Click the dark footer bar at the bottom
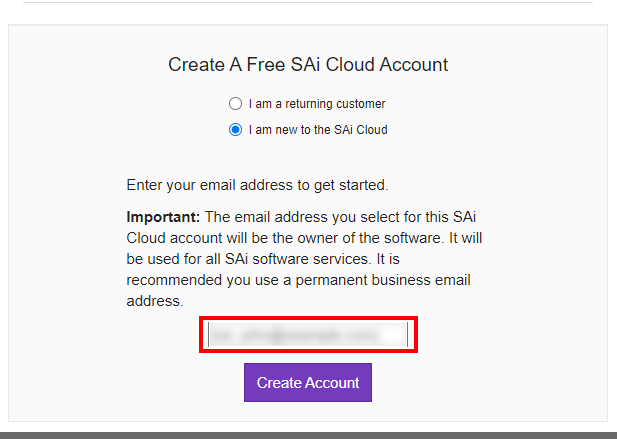 pos(308,435)
